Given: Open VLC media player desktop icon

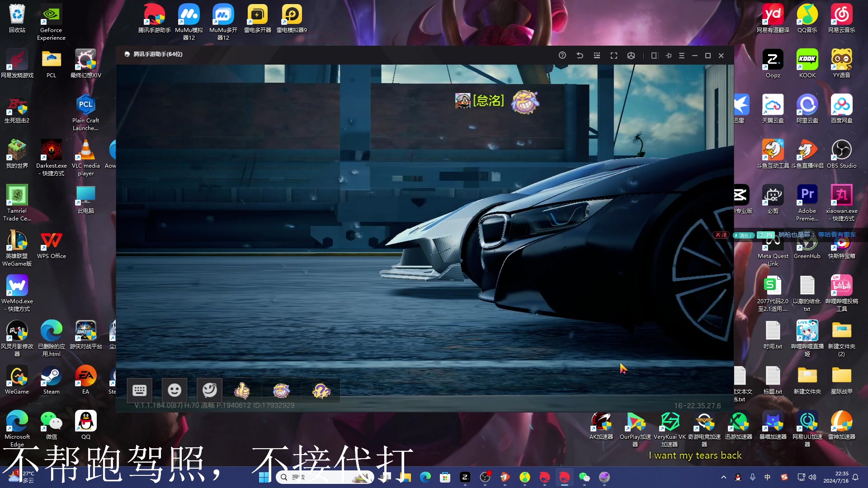Looking at the screenshot, I should [85, 158].
